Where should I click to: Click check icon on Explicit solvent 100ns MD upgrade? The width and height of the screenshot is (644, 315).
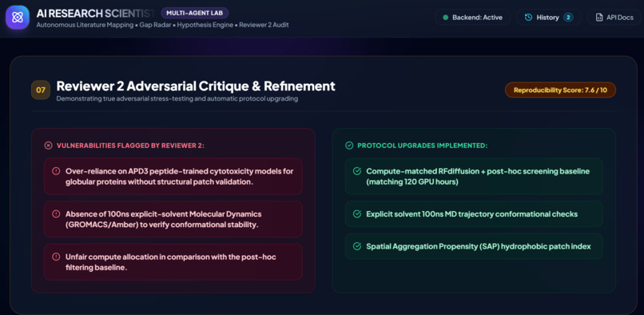coord(357,213)
